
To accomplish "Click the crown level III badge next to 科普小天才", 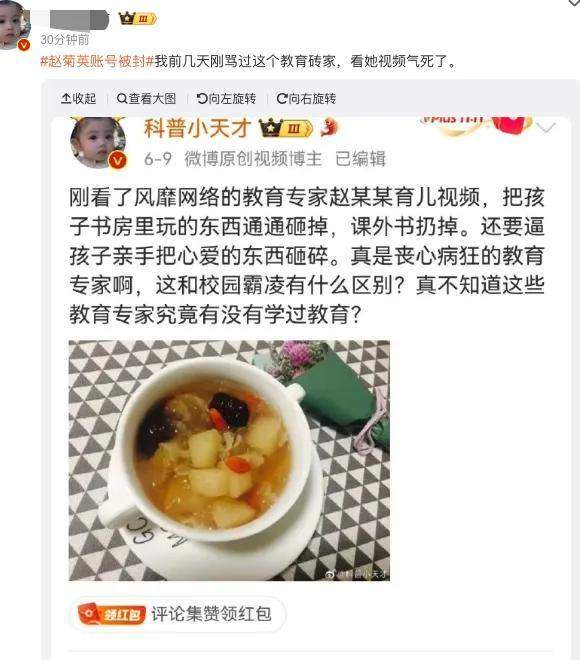I will coord(286,128).
